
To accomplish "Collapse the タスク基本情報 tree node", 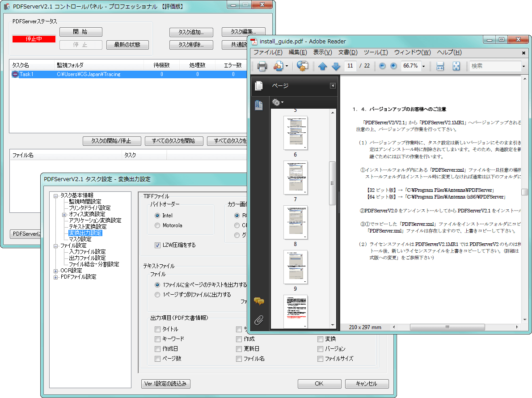I will point(55,196).
